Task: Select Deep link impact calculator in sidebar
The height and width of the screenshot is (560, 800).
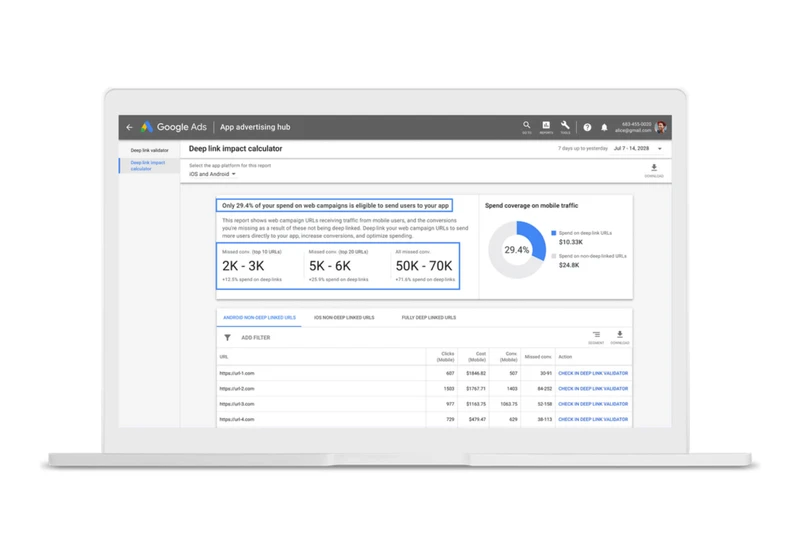Action: (x=148, y=165)
